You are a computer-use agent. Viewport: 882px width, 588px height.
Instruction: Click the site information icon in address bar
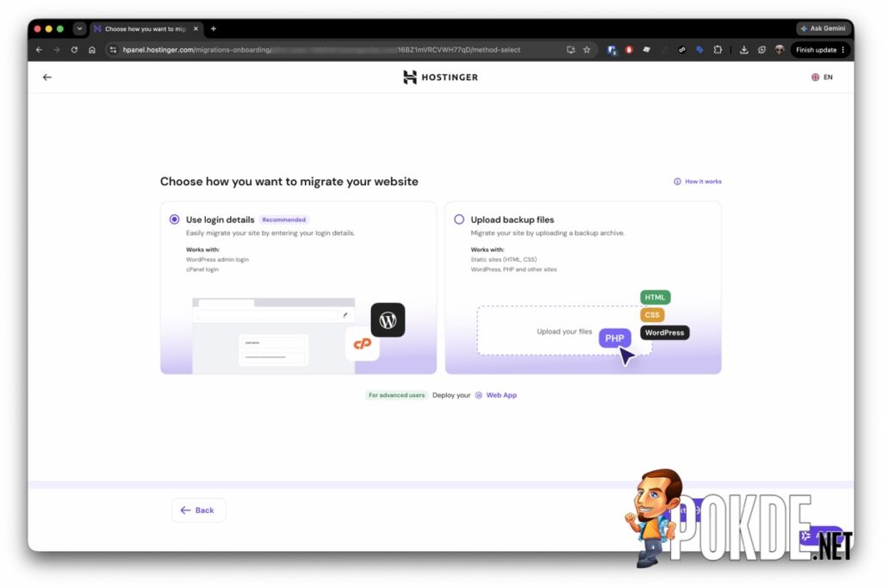point(113,50)
